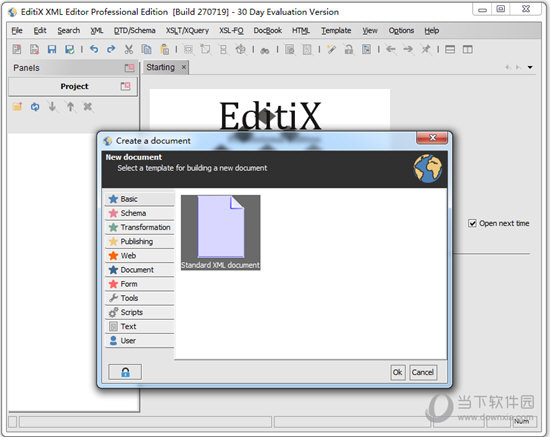Close the Create a document dialog
Screen dimensions: 550x437
click(432, 138)
